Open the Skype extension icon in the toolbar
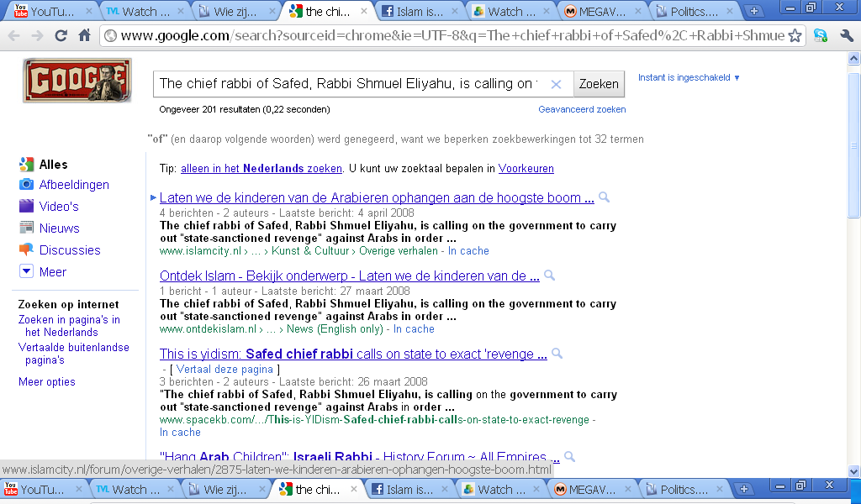861x504 pixels. click(821, 35)
